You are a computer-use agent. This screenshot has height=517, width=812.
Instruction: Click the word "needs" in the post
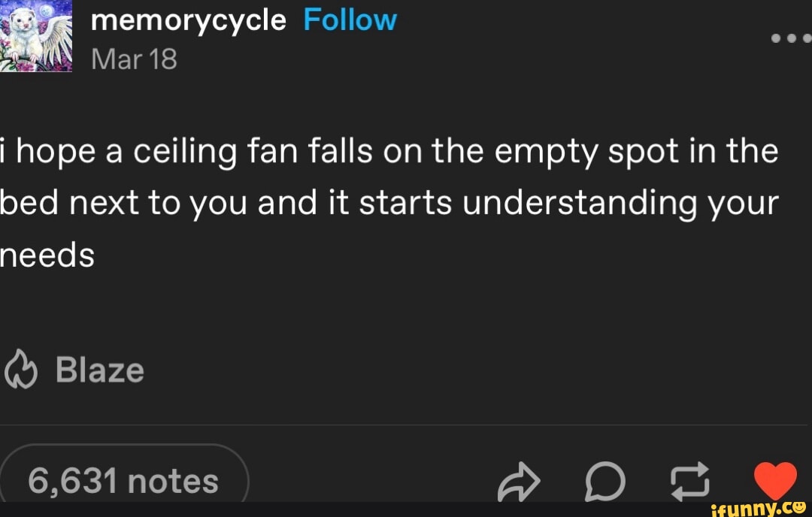[47, 255]
